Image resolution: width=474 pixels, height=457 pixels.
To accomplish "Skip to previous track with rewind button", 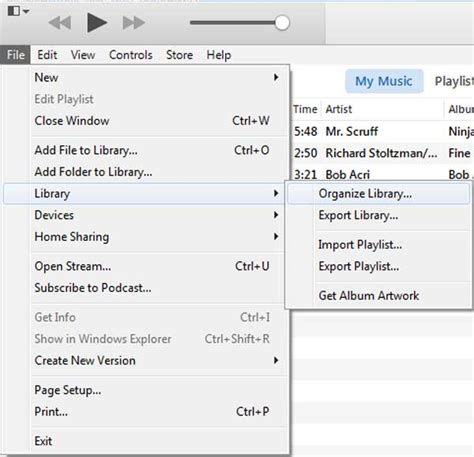I will [60, 23].
